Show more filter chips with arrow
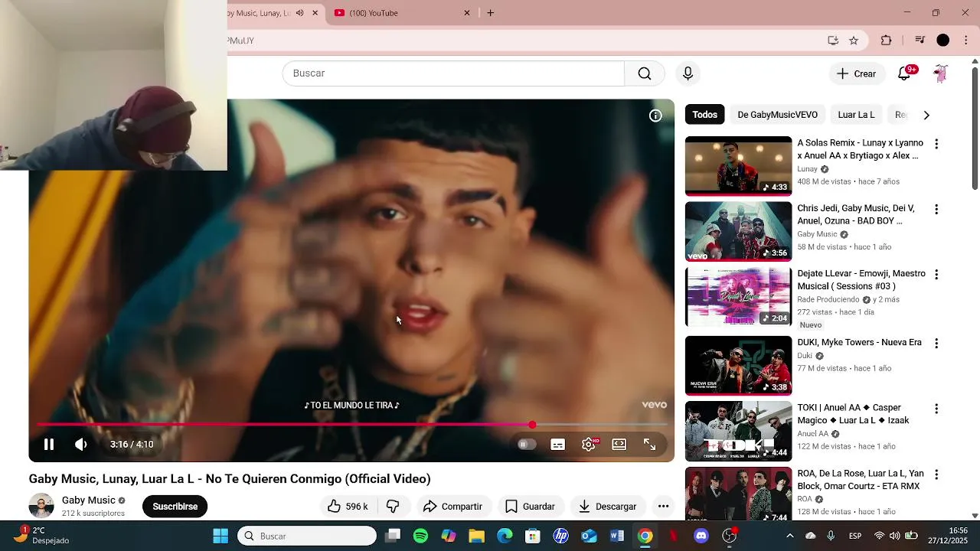980x551 pixels. [926, 115]
